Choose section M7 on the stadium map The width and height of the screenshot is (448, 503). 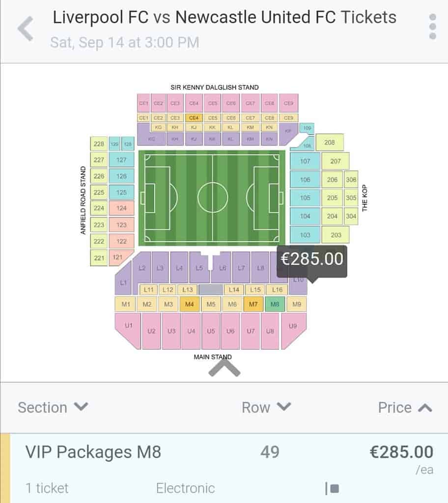pos(253,304)
